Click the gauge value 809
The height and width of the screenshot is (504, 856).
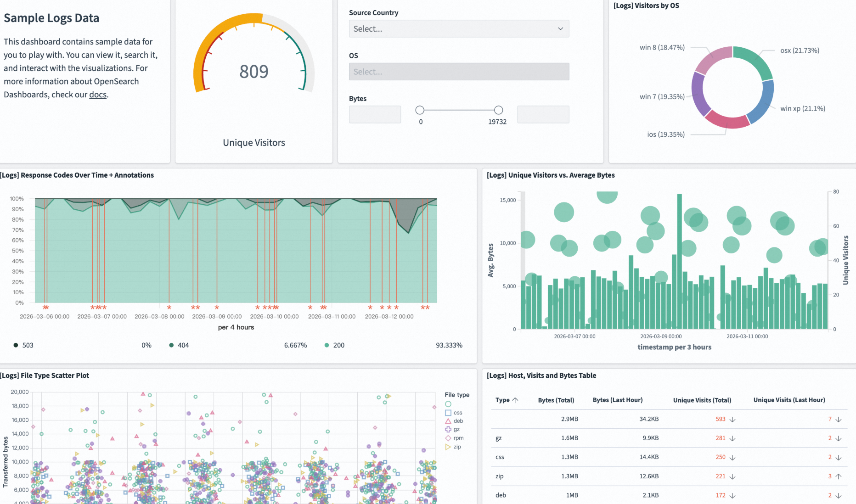(254, 72)
